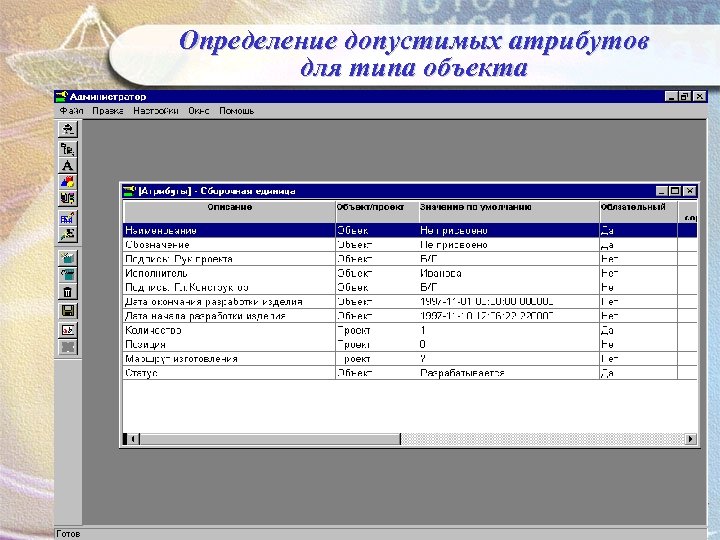Screen dimensions: 720x540
Task: Click the grayed-out X toolbar icon
Action: click(x=68, y=347)
